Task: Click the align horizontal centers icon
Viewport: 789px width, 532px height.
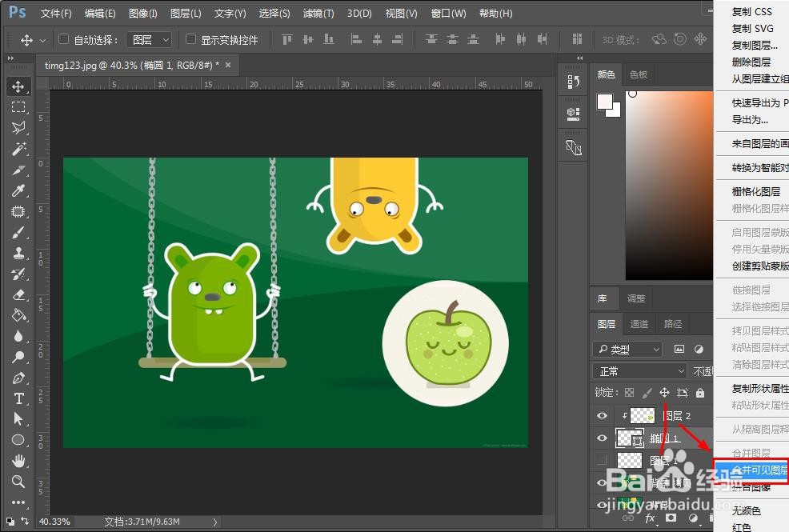Action: 377,39
